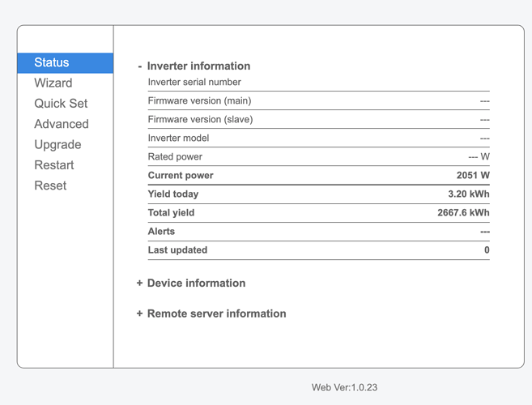This screenshot has width=532, height=405.
Task: Collapse the Inverter information section
Action: pos(198,66)
